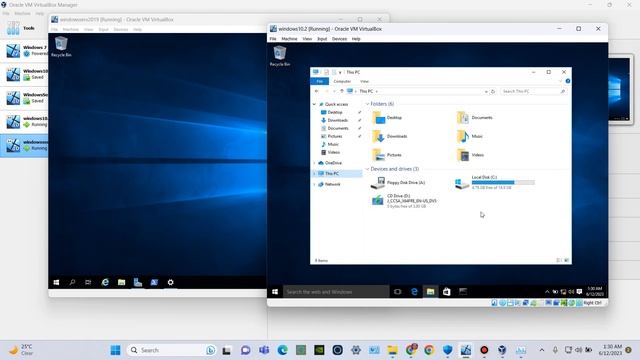Viewport: 640px width, 360px height.
Task: Select CD Drive (D:) in devices
Action: [x=404, y=201]
